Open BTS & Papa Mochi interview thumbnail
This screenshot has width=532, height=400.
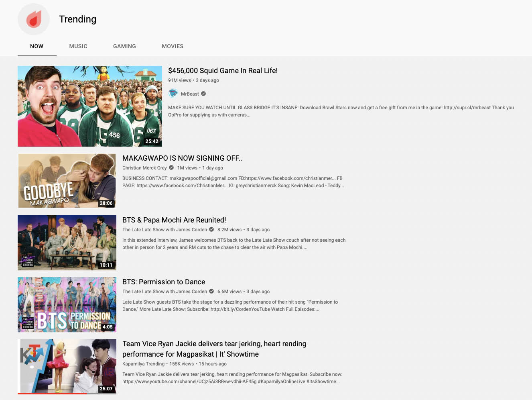tap(67, 243)
